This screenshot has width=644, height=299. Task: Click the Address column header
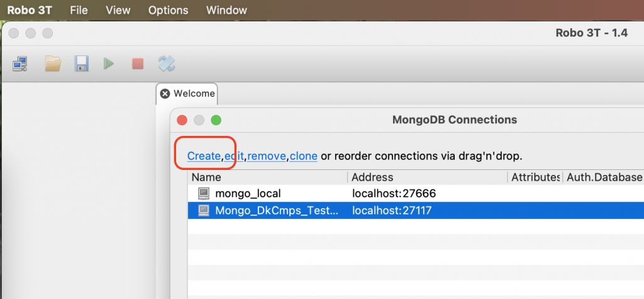click(428, 178)
